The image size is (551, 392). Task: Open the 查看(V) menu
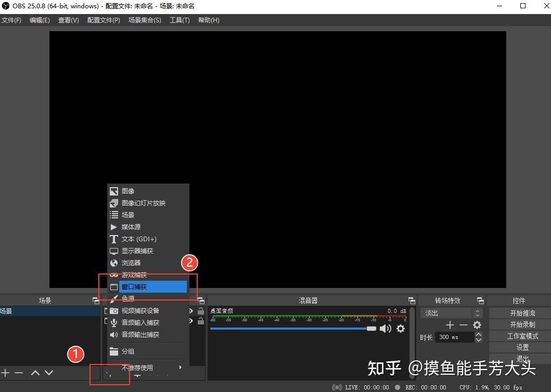(x=68, y=20)
